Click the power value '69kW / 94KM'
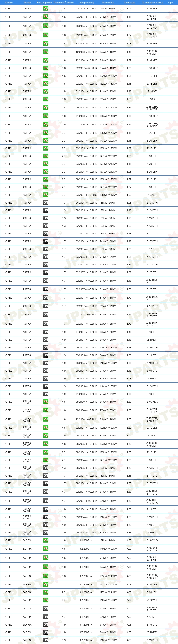 pyautogui.click(x=108, y=540)
